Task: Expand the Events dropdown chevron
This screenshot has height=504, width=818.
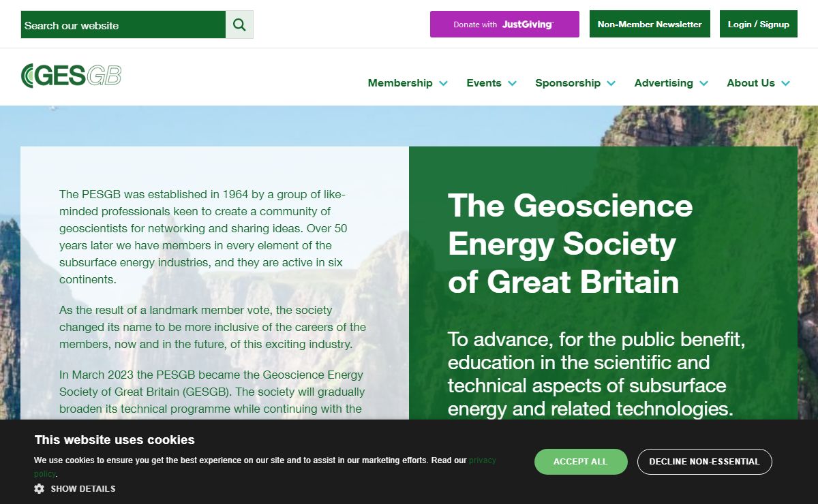Action: point(513,83)
